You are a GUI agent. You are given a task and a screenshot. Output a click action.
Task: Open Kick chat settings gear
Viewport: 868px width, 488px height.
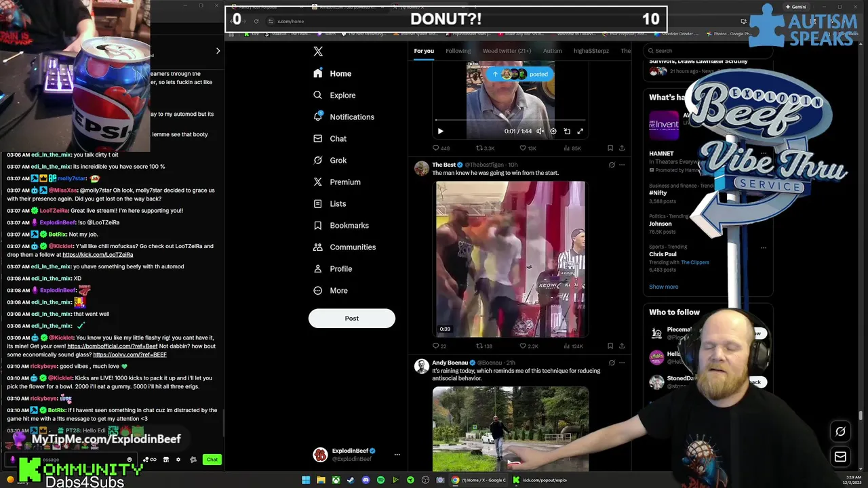click(178, 460)
